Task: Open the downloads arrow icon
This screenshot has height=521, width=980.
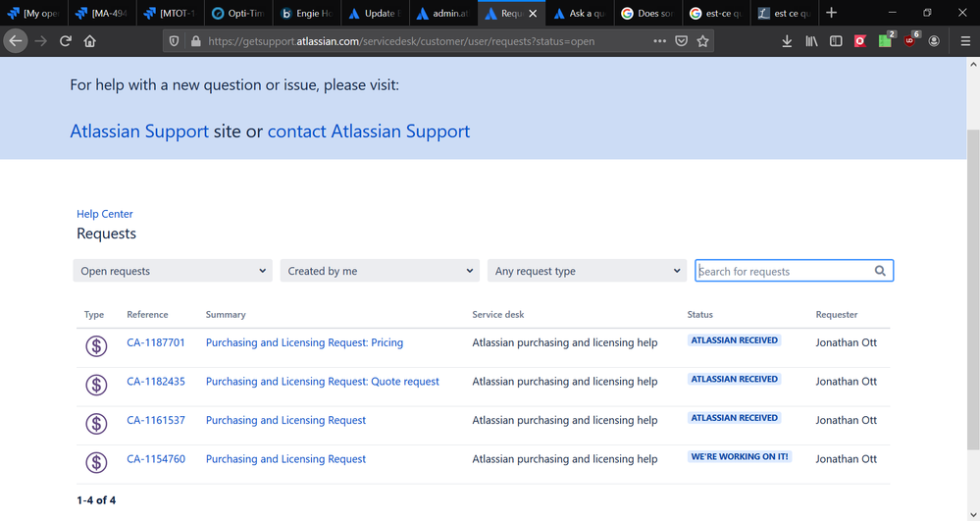Action: [787, 41]
